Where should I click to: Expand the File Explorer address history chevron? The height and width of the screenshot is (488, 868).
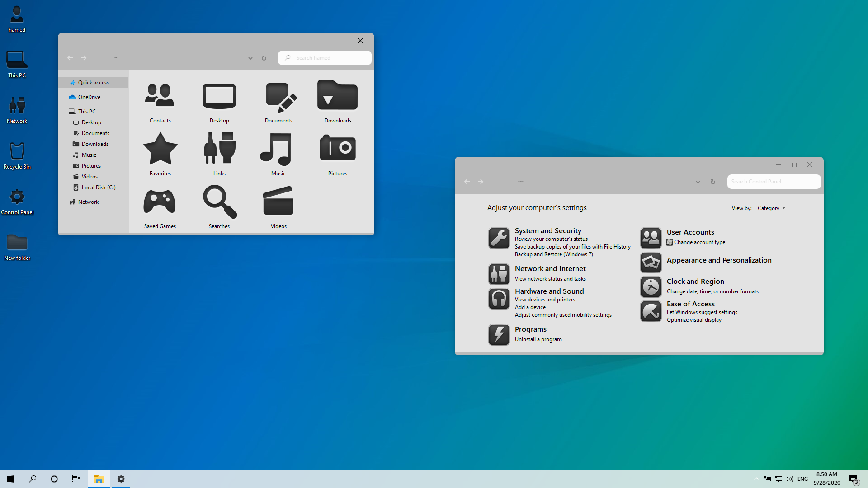point(250,58)
